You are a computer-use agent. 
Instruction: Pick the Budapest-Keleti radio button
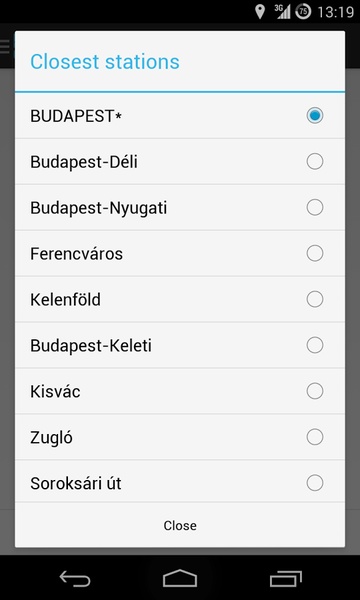tap(314, 345)
